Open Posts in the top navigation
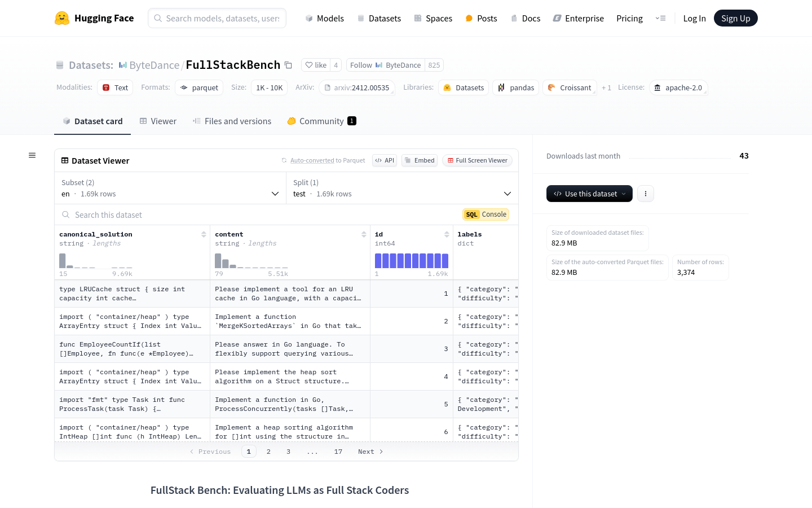Viewport: 812px width, 508px height. [x=481, y=18]
